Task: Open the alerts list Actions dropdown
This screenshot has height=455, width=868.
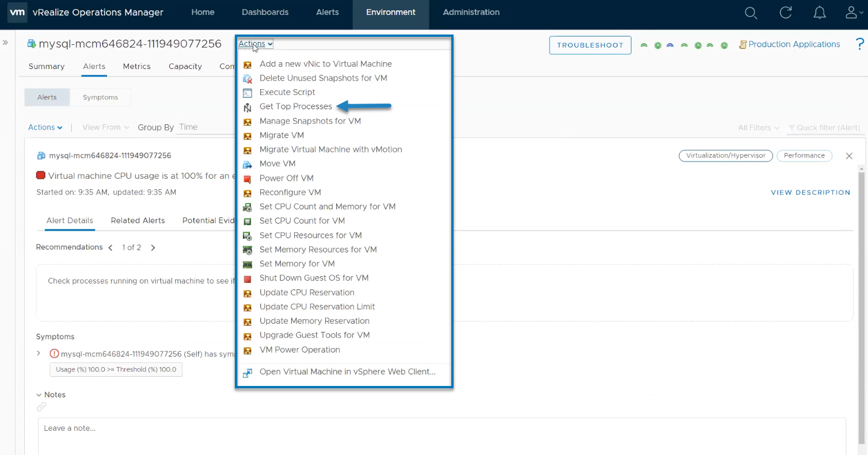Action: (x=45, y=127)
